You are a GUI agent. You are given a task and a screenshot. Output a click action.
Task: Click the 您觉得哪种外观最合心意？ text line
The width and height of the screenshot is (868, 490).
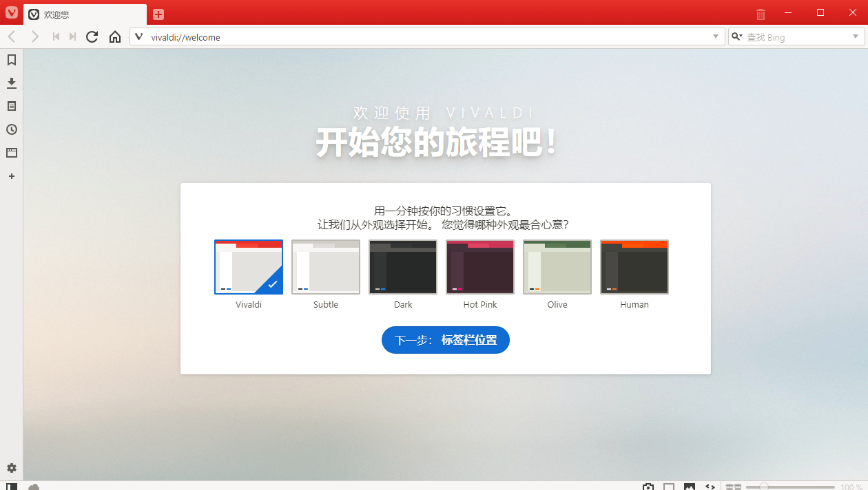pos(506,224)
